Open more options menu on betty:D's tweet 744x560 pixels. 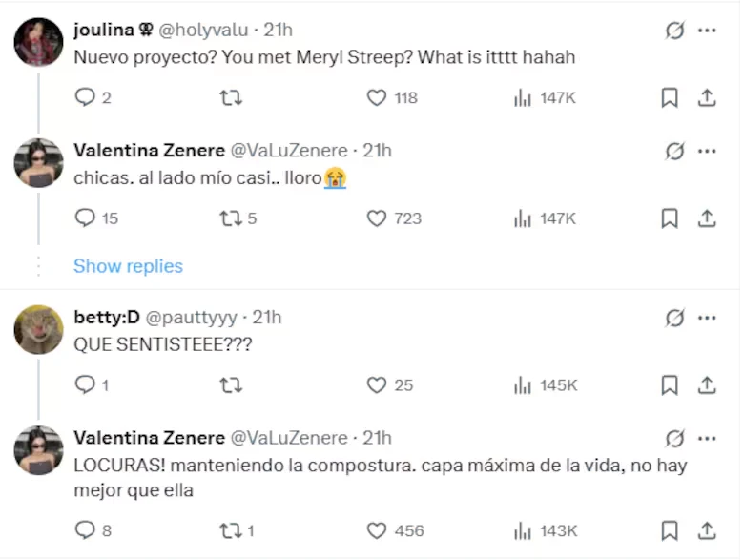(707, 318)
